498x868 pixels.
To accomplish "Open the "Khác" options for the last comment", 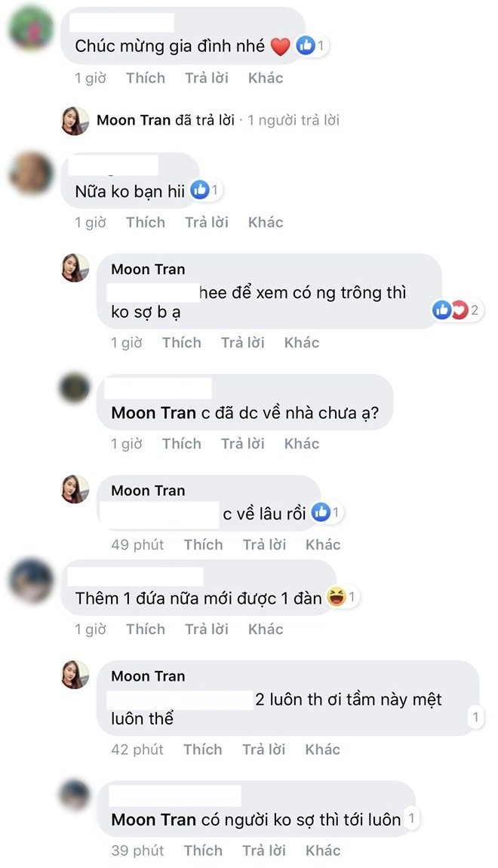I will pyautogui.click(x=323, y=850).
